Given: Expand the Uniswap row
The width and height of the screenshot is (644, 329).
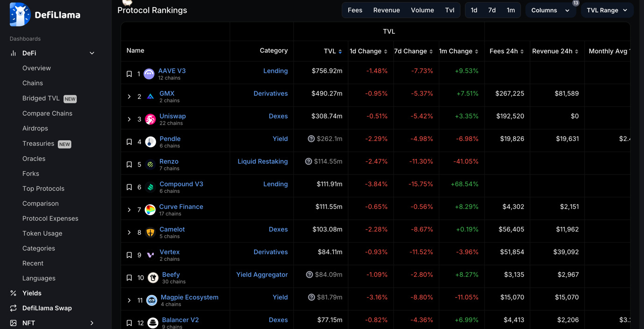Looking at the screenshot, I should click(x=129, y=119).
